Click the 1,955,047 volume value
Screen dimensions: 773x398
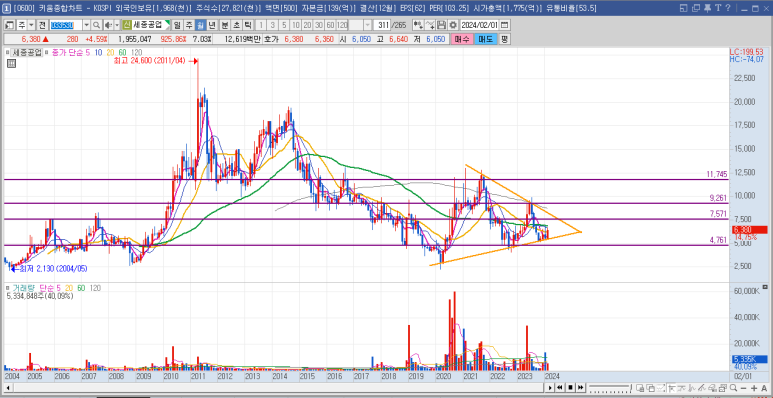coord(135,39)
